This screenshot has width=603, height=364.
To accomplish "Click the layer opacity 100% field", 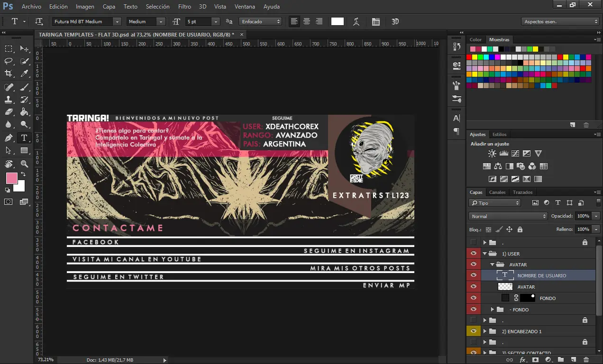I will click(583, 216).
